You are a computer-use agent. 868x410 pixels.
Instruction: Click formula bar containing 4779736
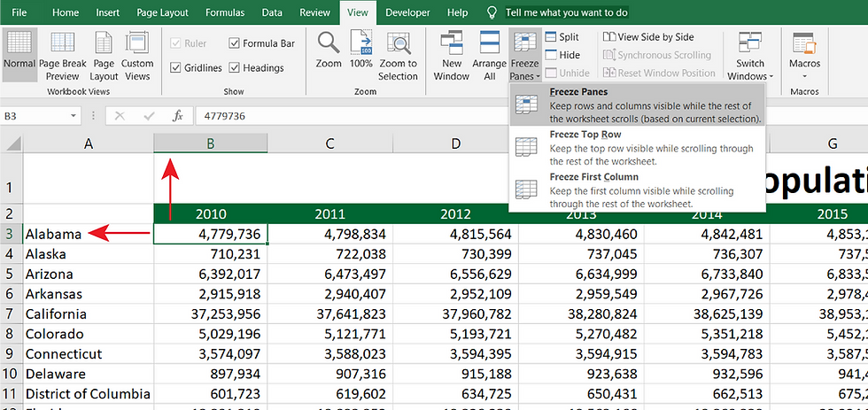pos(531,116)
